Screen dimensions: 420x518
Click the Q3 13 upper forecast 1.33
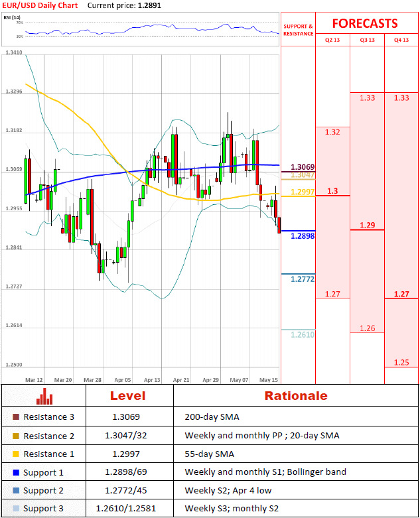point(367,97)
